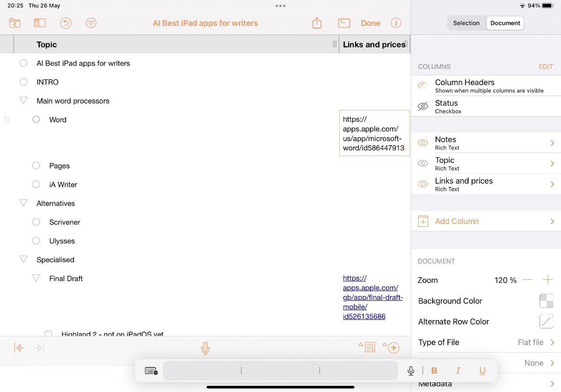Add a new row with plus icon
Image resolution: width=561 pixels, height=392 pixels.
(393, 348)
